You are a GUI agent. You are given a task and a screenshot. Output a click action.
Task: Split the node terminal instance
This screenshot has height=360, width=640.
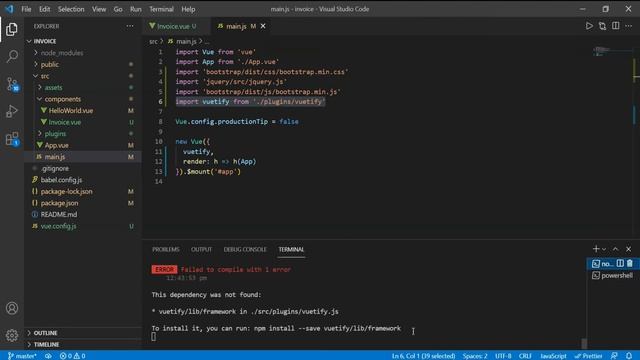pyautogui.click(x=620, y=264)
